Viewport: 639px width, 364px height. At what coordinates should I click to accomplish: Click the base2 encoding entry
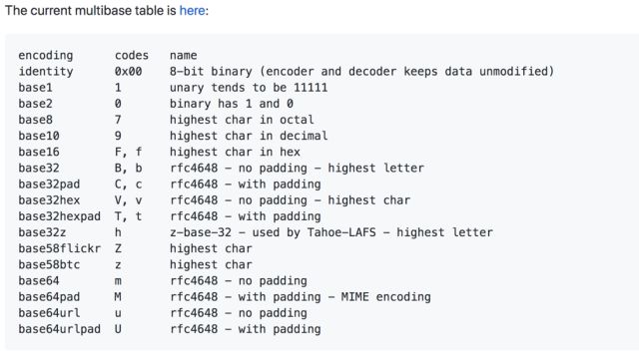(x=36, y=104)
